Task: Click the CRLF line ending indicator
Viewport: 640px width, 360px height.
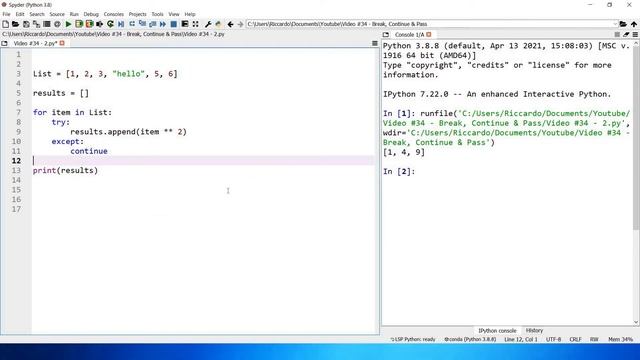Action: coord(576,340)
